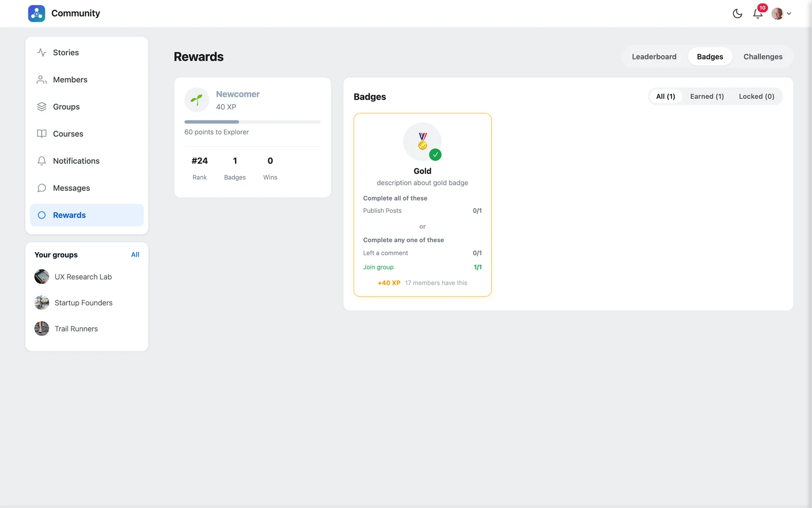Screen dimensions: 812x508
Task: Toggle dark mode moon icon
Action: click(737, 14)
